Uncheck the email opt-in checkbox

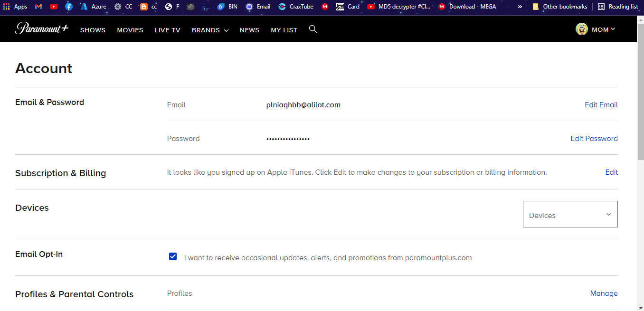pyautogui.click(x=173, y=257)
